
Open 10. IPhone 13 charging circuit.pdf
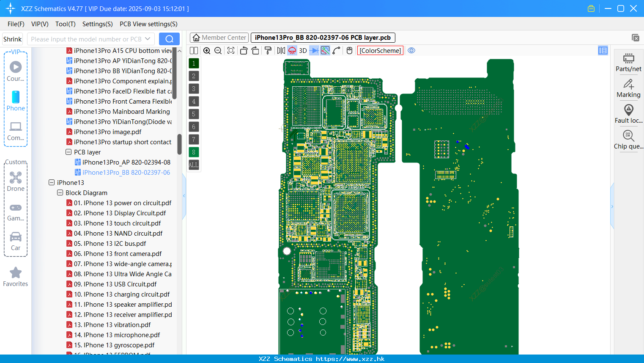pyautogui.click(x=118, y=294)
